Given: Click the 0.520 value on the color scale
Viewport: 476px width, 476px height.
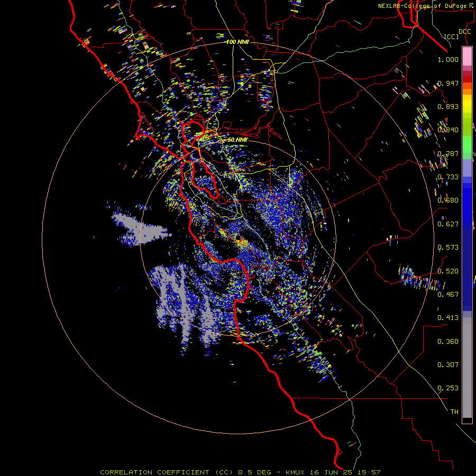Looking at the screenshot, I should click(448, 271).
